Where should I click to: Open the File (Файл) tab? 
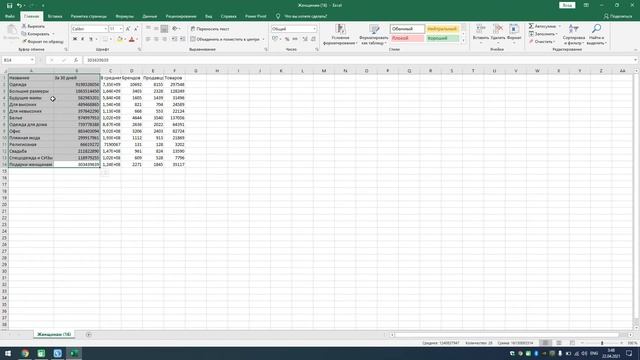pyautogui.click(x=10, y=16)
